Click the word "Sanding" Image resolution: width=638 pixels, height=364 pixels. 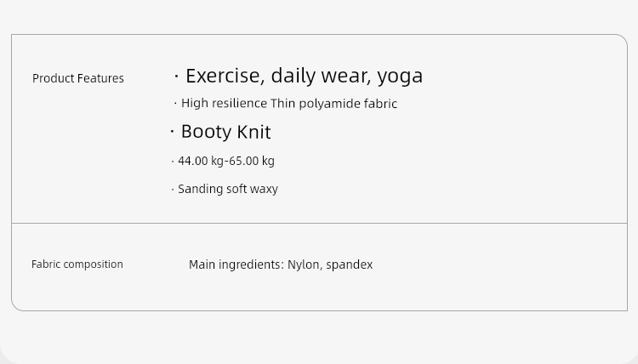[200, 189]
